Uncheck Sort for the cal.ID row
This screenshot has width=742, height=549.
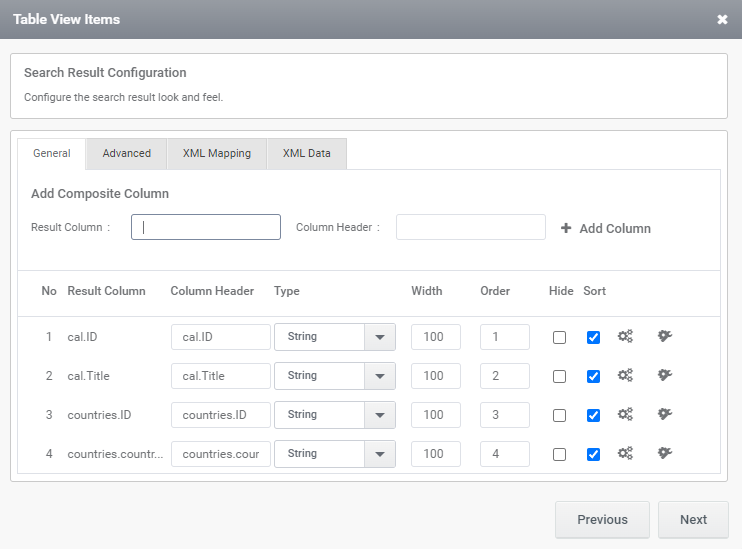coord(593,337)
